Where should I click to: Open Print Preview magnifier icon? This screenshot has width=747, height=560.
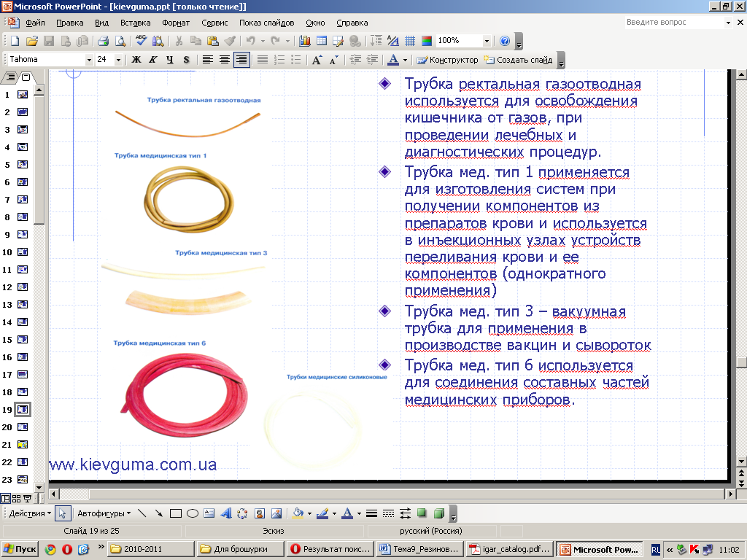(120, 41)
